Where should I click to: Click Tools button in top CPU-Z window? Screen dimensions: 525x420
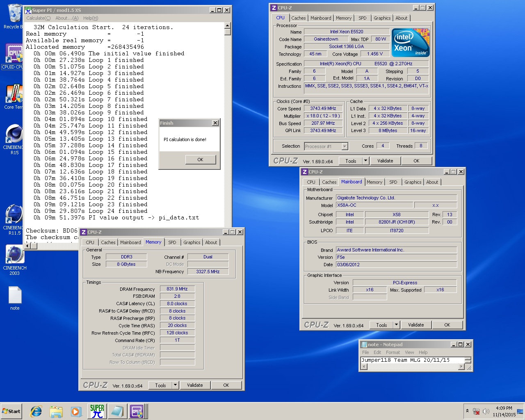pos(351,161)
